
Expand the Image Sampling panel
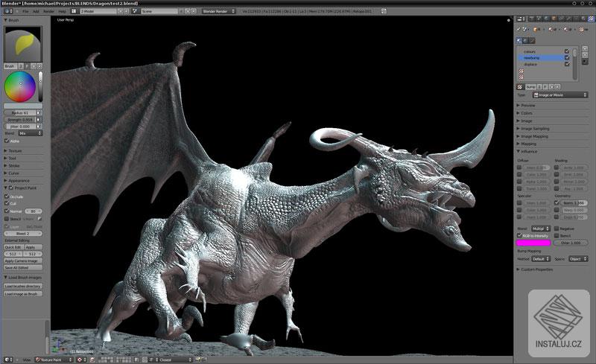point(535,129)
